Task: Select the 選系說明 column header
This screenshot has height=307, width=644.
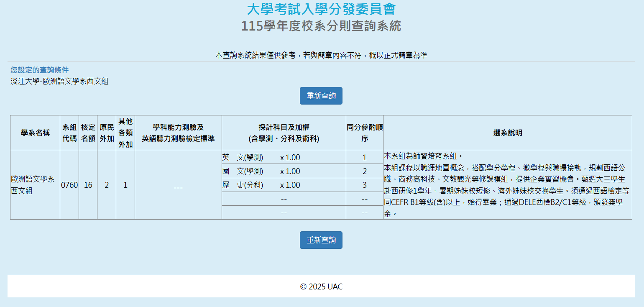Action: coord(507,133)
